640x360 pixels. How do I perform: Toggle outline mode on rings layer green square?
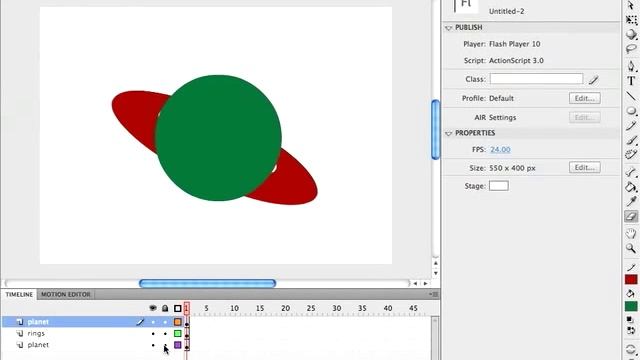point(178,333)
